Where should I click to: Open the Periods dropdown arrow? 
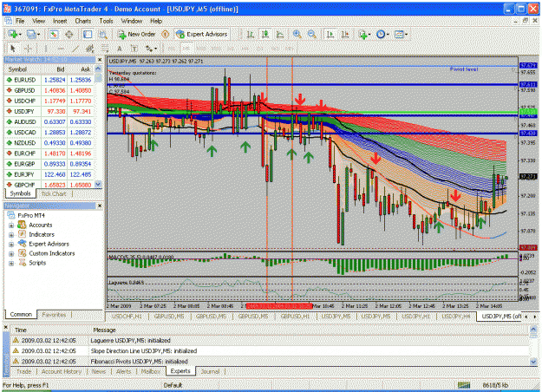click(388, 35)
